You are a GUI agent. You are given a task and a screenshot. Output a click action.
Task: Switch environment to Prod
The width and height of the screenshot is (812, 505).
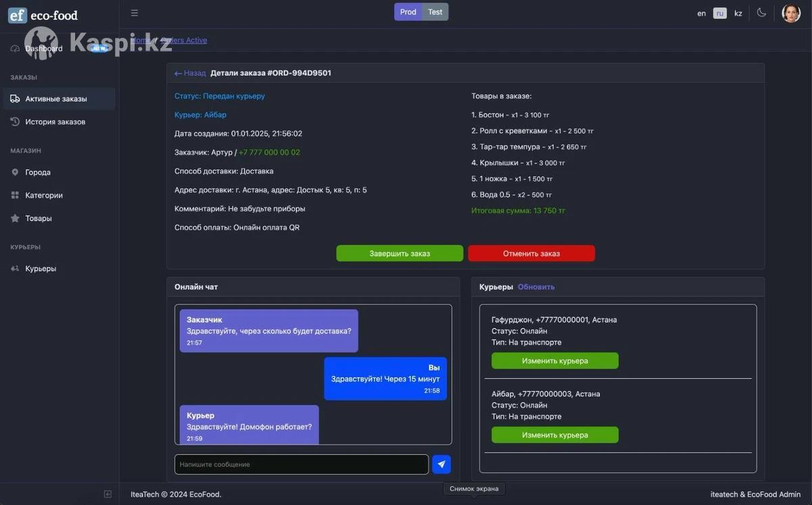[x=408, y=12]
